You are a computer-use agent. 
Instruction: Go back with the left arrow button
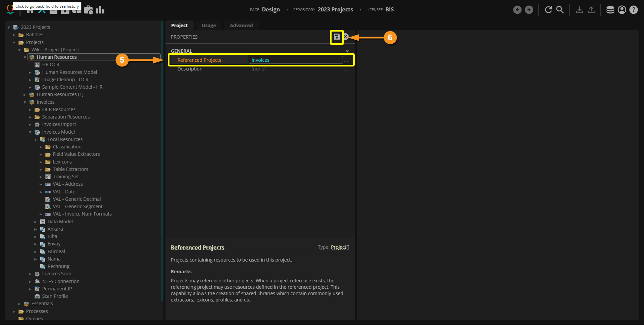[x=517, y=10]
